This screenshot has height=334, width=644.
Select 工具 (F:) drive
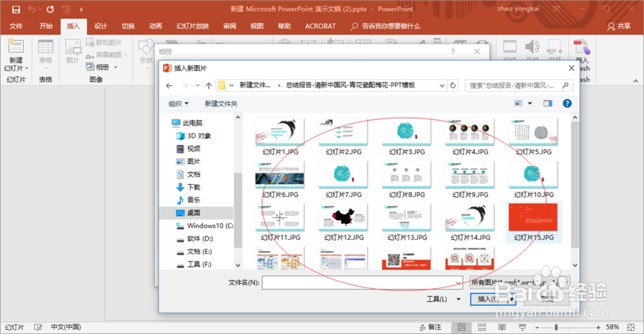[194, 264]
